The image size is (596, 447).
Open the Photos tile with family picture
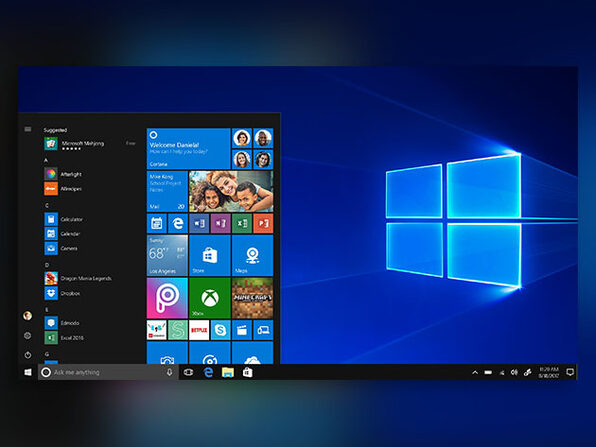(231, 191)
